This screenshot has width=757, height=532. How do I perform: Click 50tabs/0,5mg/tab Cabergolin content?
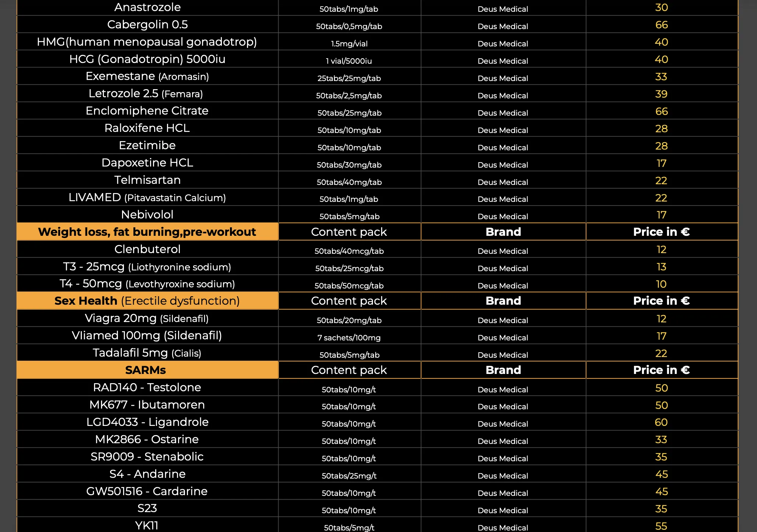pyautogui.click(x=349, y=27)
